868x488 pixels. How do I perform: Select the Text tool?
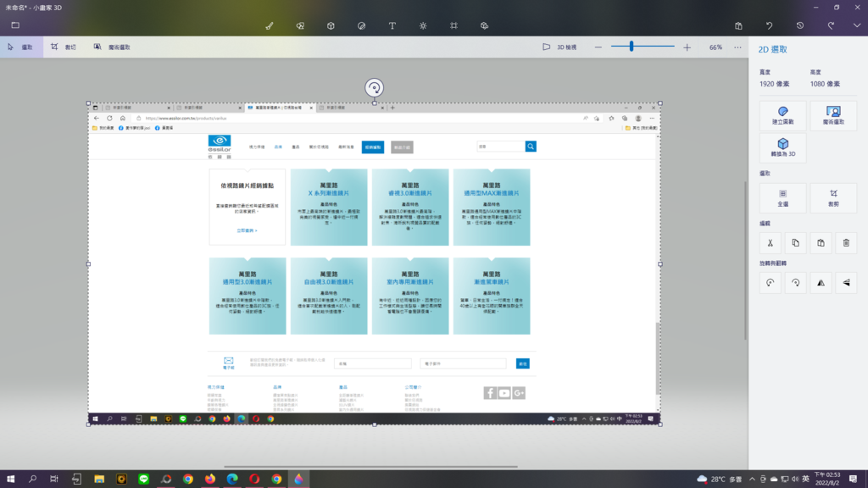(x=392, y=25)
